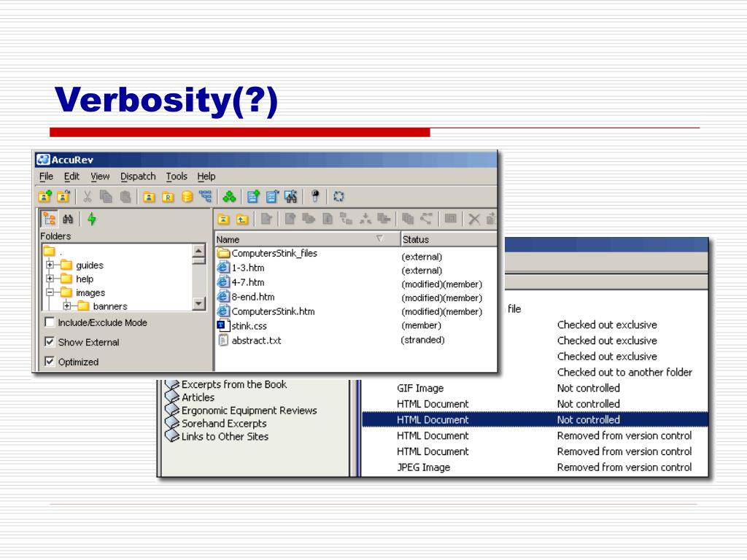Click the Name column header

point(308,239)
